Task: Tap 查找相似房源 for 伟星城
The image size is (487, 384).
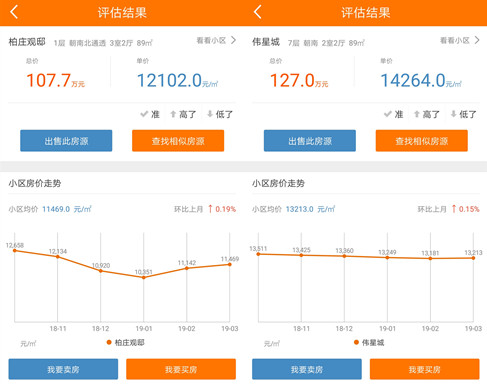Action: (422, 141)
